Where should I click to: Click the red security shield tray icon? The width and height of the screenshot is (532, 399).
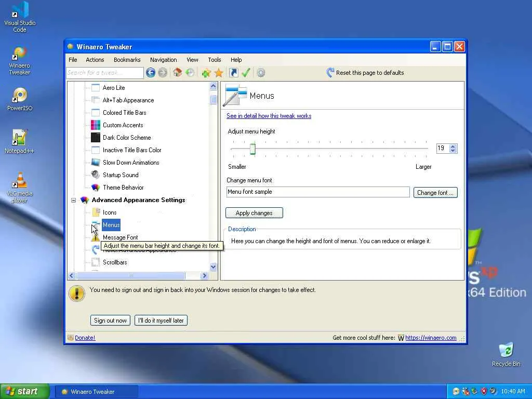484,391
